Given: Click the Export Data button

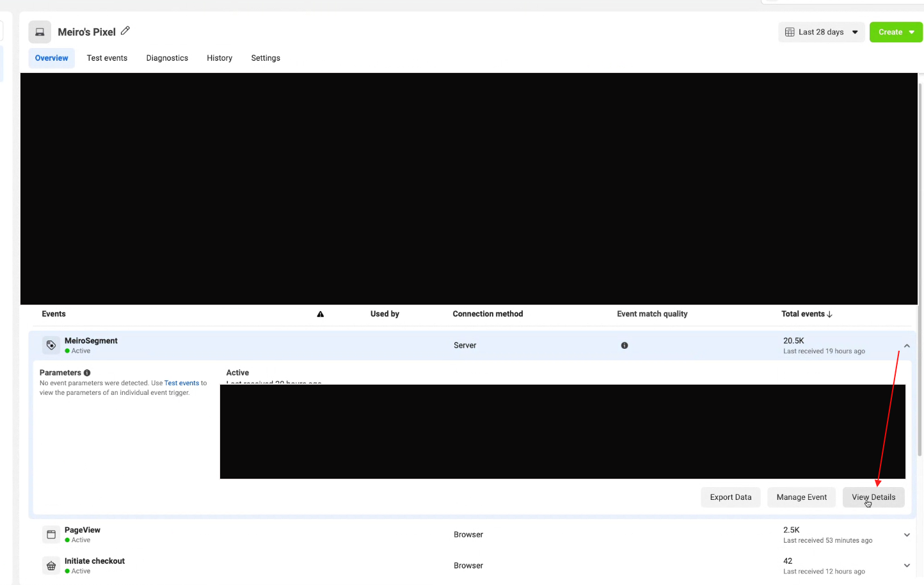Looking at the screenshot, I should tap(731, 497).
